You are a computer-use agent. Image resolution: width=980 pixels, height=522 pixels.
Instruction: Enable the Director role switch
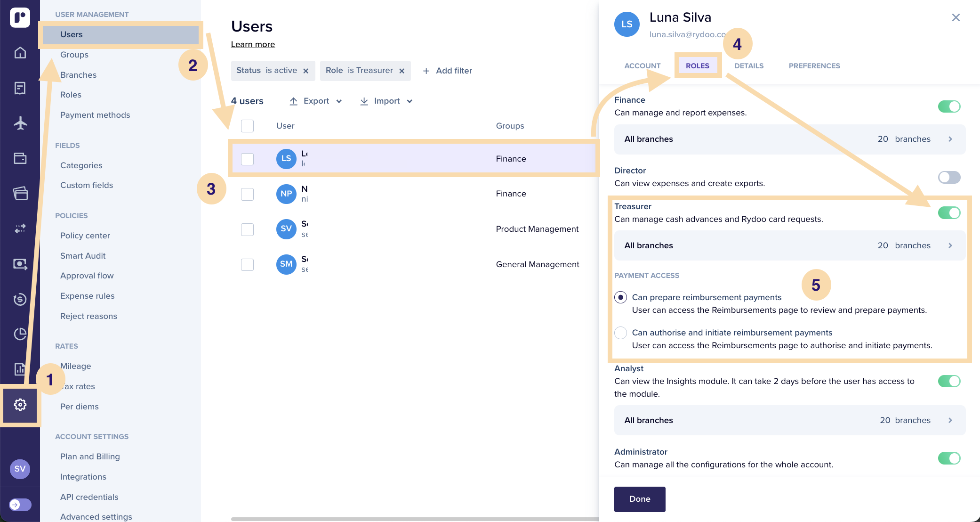coord(949,177)
